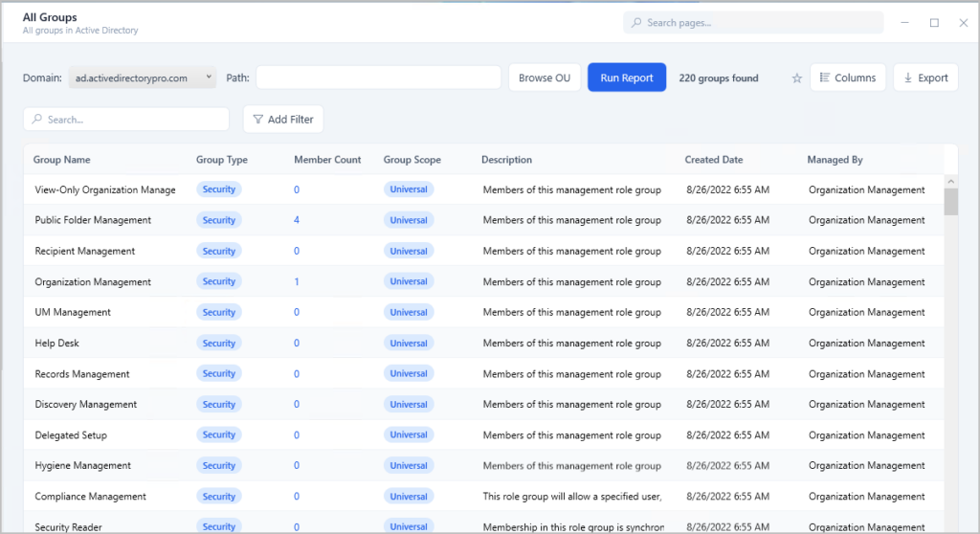This screenshot has height=534, width=980.
Task: Focus the Search pages field
Action: pyautogui.click(x=753, y=23)
